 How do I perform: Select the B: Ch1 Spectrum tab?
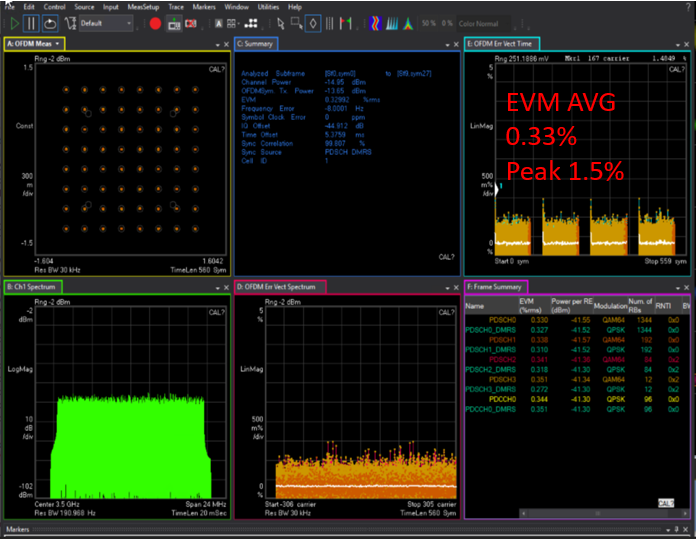[x=33, y=287]
